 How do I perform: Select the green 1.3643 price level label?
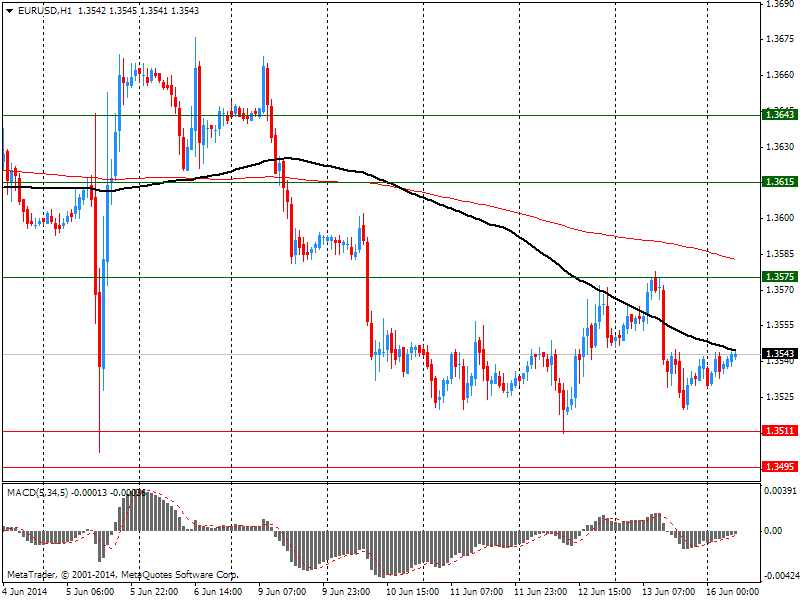click(x=780, y=114)
